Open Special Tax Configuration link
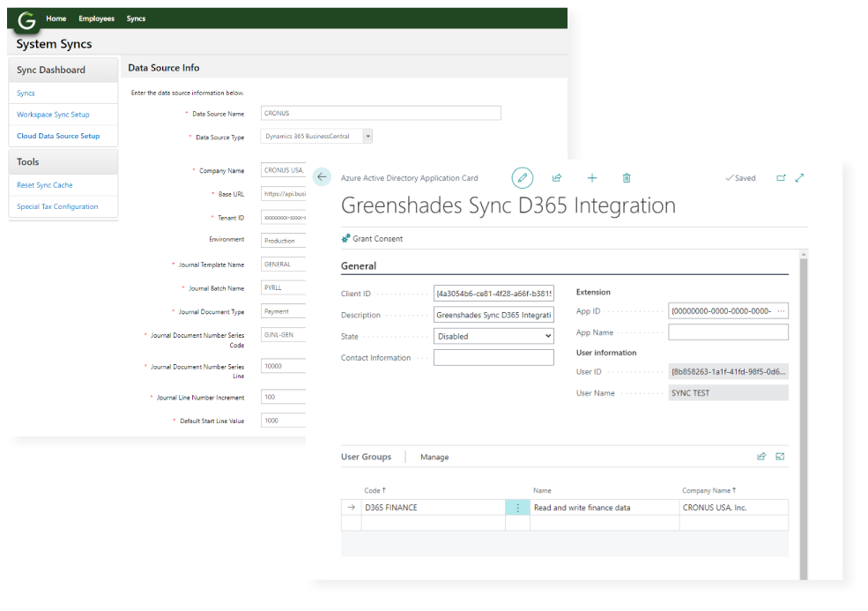Image resolution: width=868 pixels, height=611 pixels. 57,206
